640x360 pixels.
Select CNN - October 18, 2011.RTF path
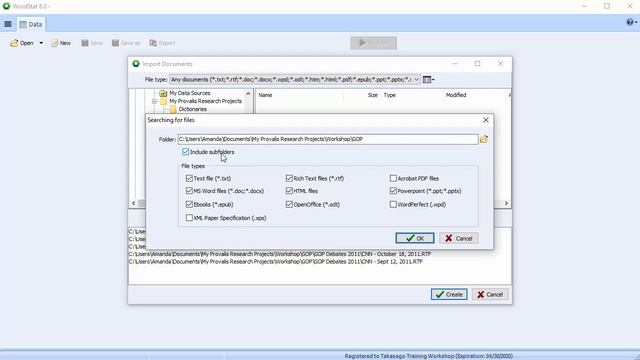[x=280, y=254]
